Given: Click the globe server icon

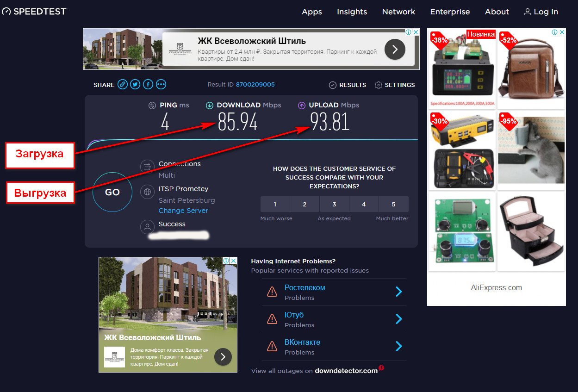Looking at the screenshot, I should (147, 192).
